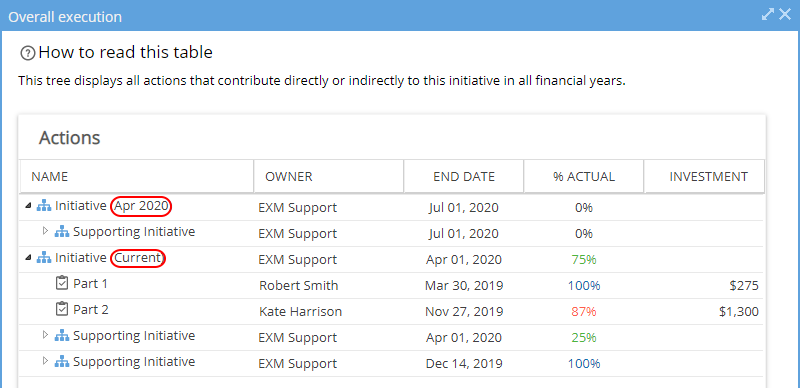The width and height of the screenshot is (800, 388).
Task: Click owner Kate Harrison
Action: coord(301,311)
